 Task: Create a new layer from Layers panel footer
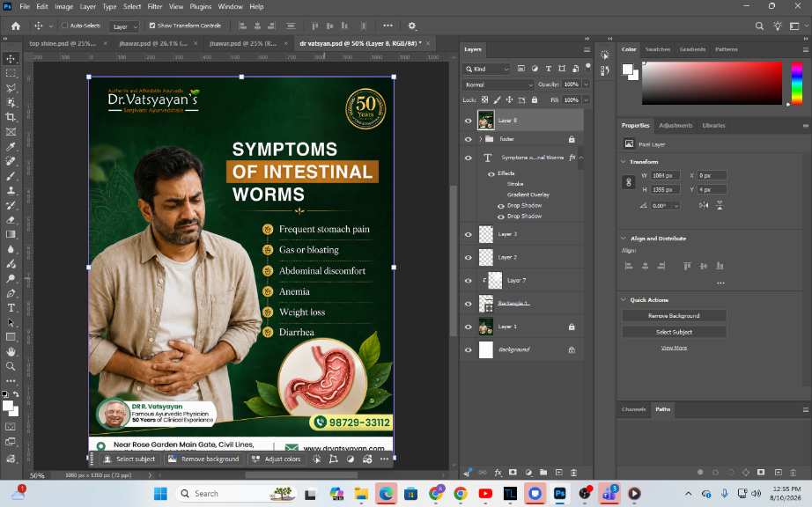(558, 473)
